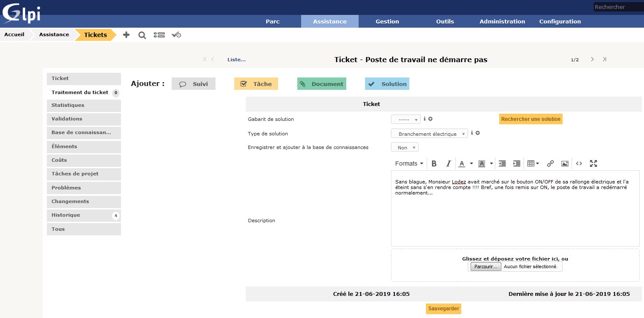Click the Solution add button

[x=387, y=84]
